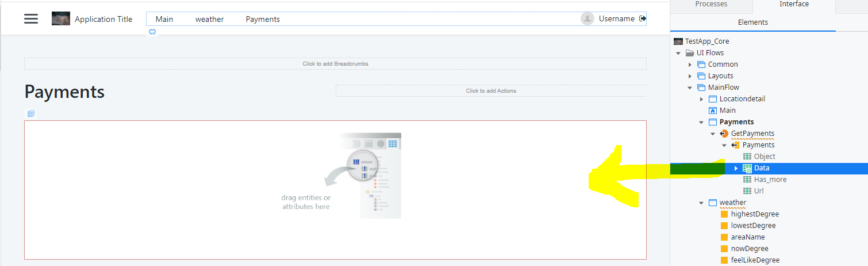Select the highestDegree variable
Screen dimensions: 868x266
coord(755,214)
